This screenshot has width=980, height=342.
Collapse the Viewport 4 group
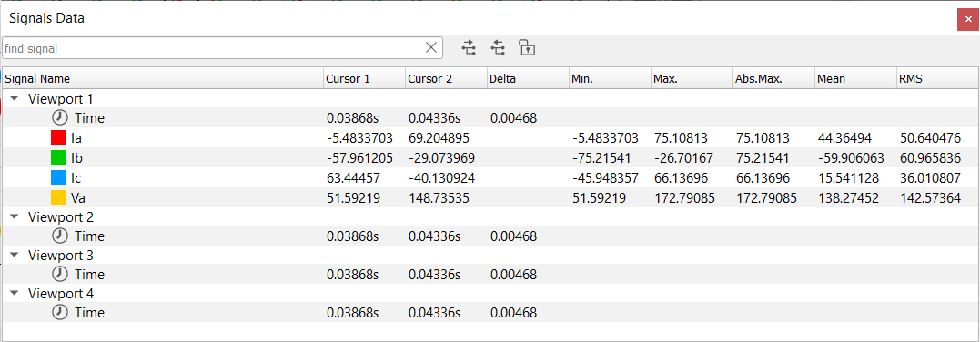15,293
